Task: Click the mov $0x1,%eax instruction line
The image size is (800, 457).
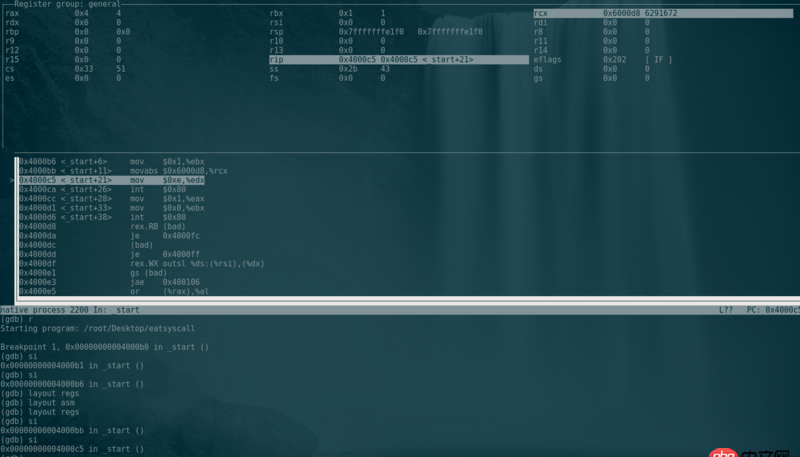Action: (x=112, y=198)
